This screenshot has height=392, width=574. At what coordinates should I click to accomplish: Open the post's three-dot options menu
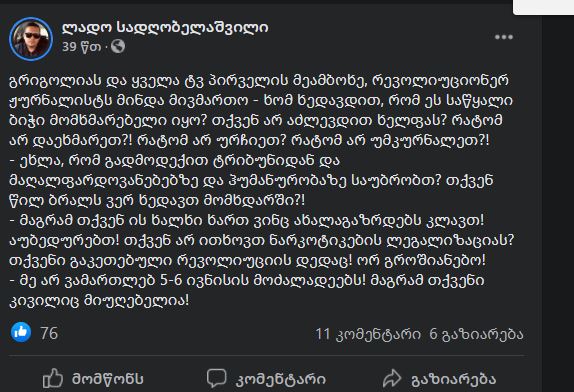[x=504, y=37]
